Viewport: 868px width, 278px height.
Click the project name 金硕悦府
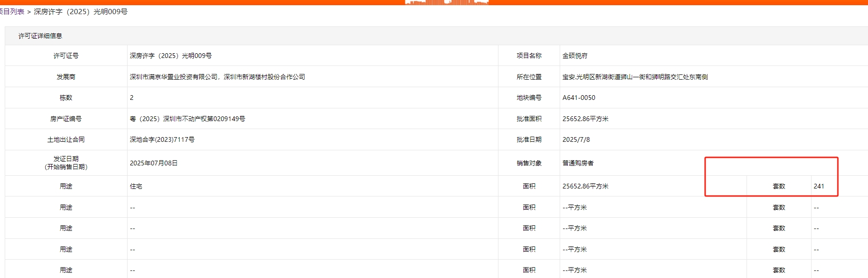[x=575, y=56]
